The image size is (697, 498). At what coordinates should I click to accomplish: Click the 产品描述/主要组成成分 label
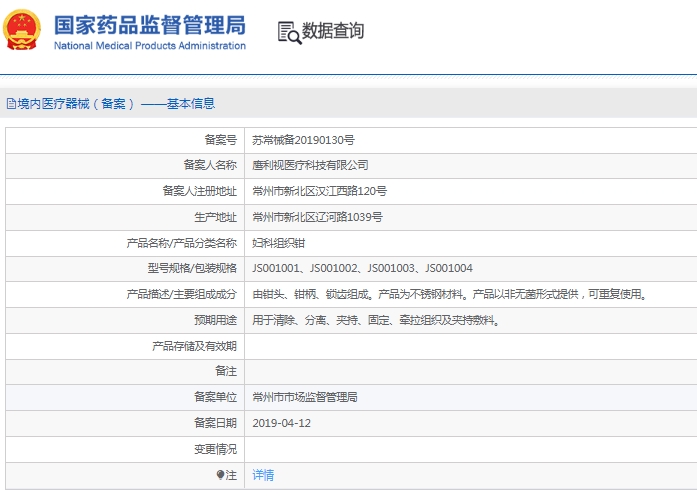(182, 294)
